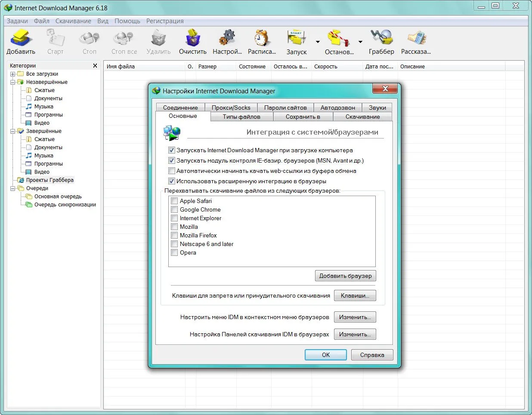The height and width of the screenshot is (415, 532).
Task: Click the Справка button
Action: [372, 355]
